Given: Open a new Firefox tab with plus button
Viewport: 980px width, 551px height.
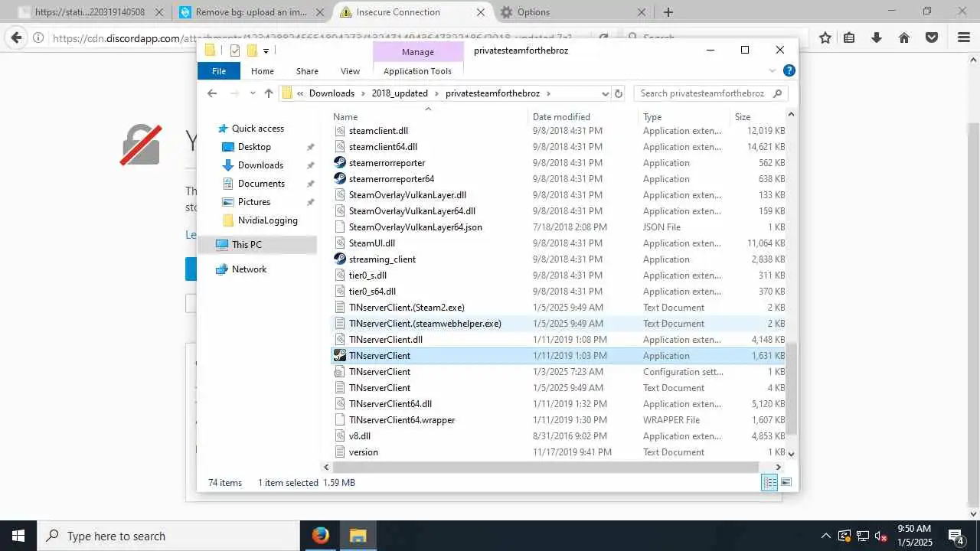Looking at the screenshot, I should coord(668,12).
